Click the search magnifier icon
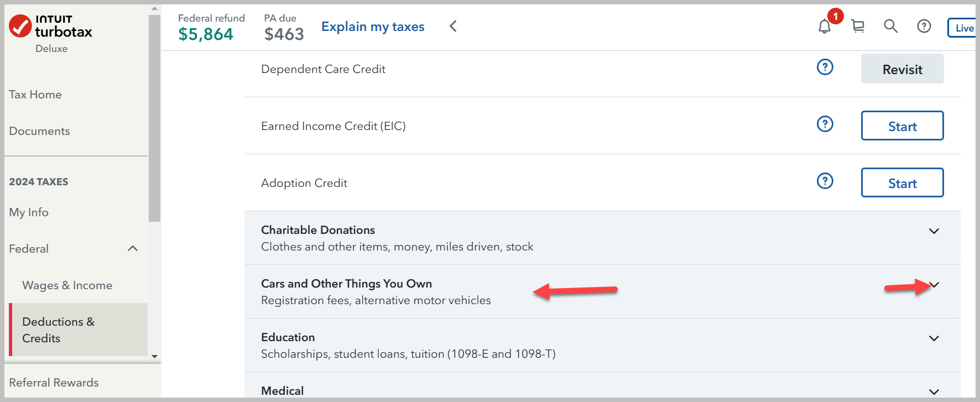 (x=890, y=26)
